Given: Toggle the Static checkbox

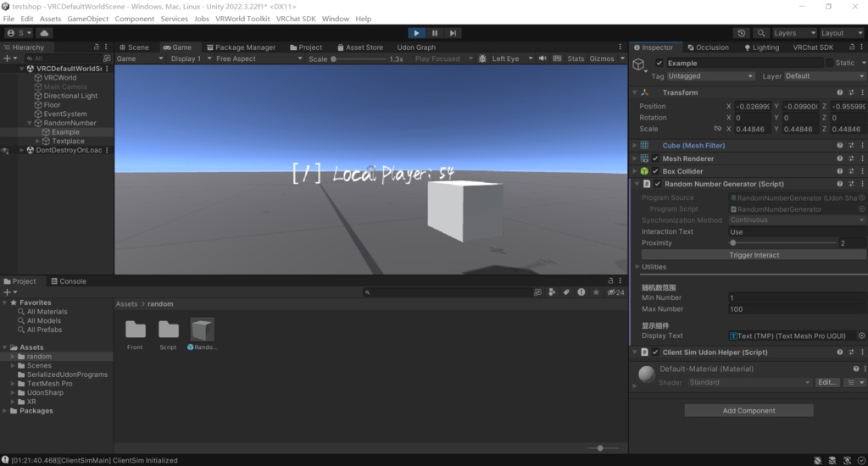Looking at the screenshot, I should [829, 63].
